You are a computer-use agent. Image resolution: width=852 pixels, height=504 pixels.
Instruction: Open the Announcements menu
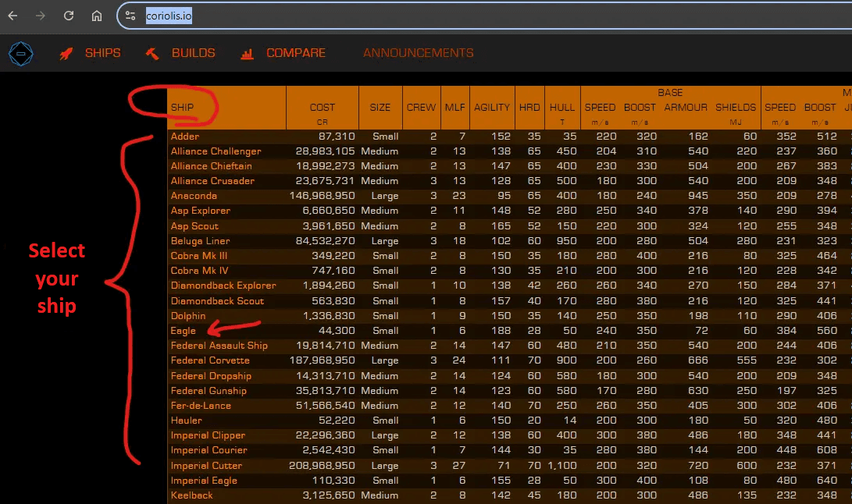[x=418, y=53]
